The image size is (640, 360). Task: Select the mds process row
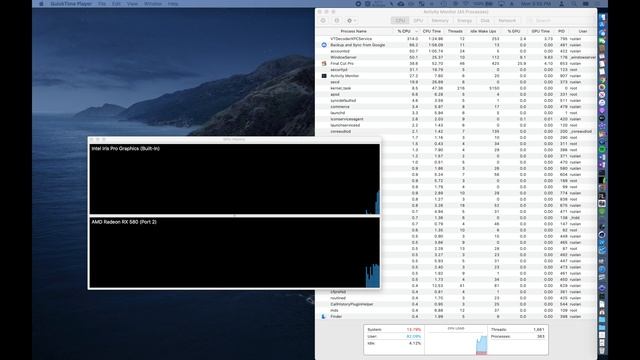coord(456,310)
